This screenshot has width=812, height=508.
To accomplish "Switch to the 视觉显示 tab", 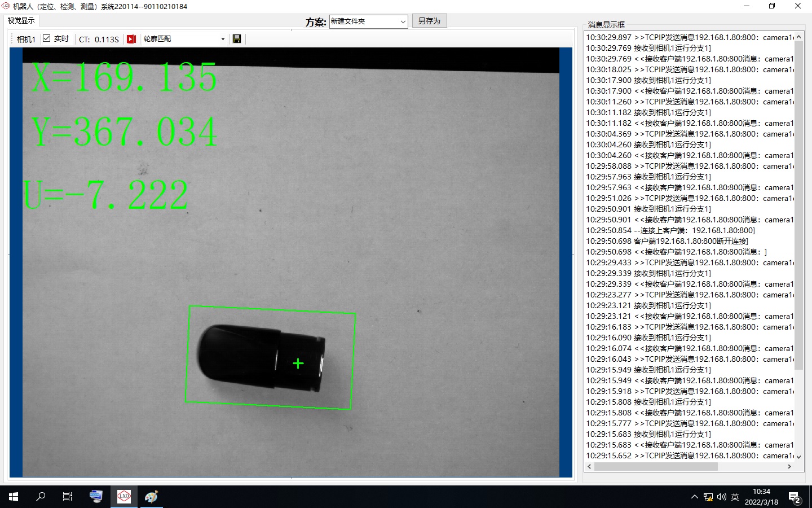I will tap(21, 20).
